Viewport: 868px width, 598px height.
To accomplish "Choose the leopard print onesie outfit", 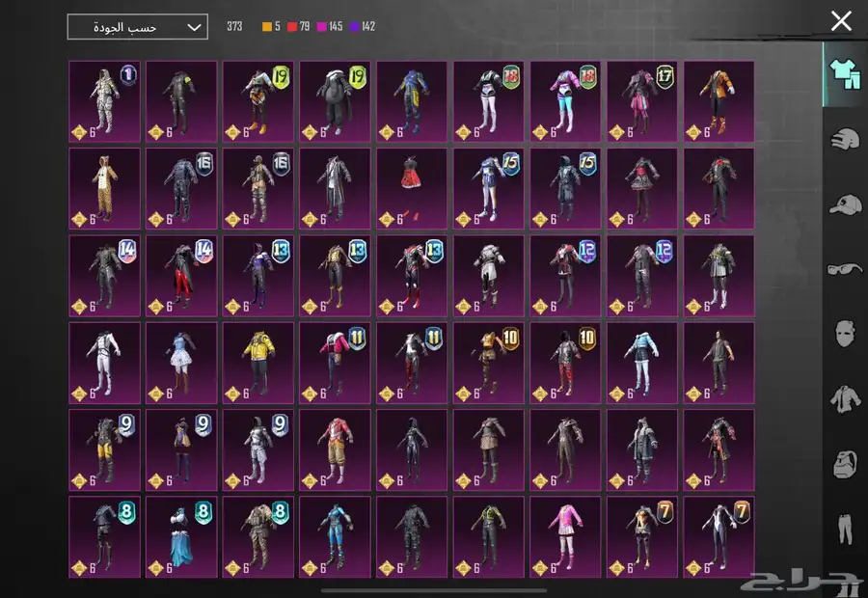I will (104, 188).
